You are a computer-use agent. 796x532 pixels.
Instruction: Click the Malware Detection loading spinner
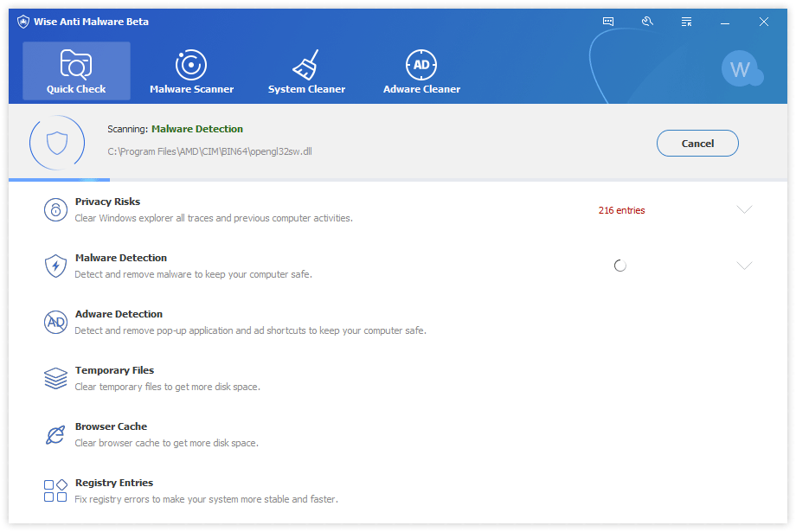click(x=619, y=266)
